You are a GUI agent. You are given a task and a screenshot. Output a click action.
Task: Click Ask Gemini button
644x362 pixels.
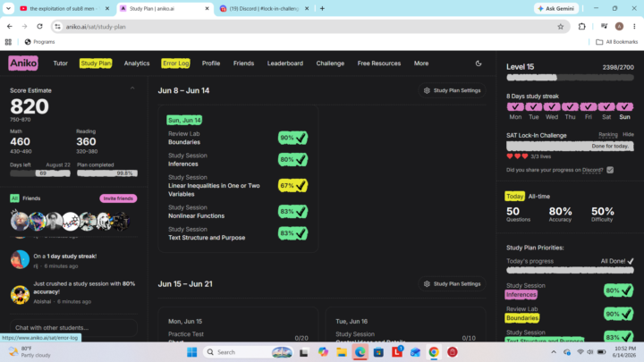pyautogui.click(x=556, y=8)
